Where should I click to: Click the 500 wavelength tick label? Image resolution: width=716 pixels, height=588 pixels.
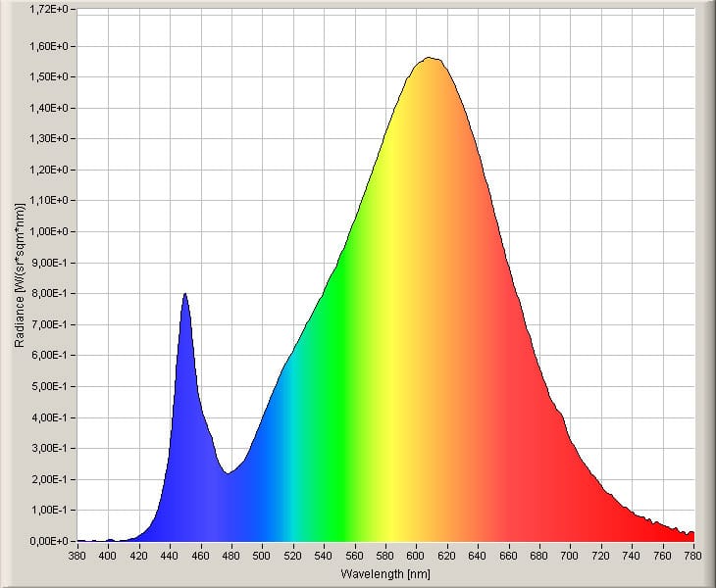[x=262, y=556]
